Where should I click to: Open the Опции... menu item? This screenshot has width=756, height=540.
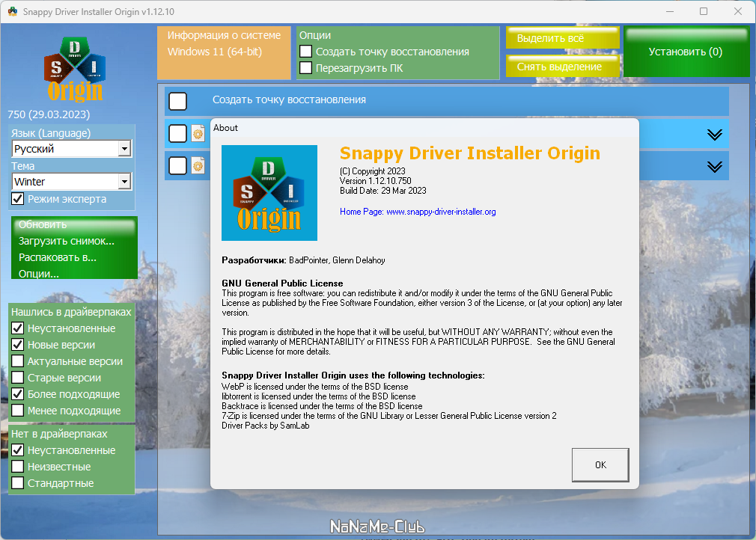point(39,274)
